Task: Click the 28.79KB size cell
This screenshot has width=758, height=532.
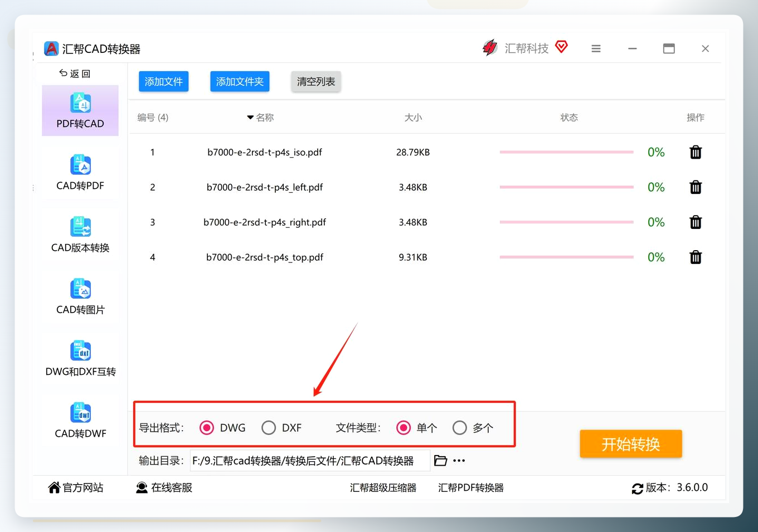Action: click(413, 152)
